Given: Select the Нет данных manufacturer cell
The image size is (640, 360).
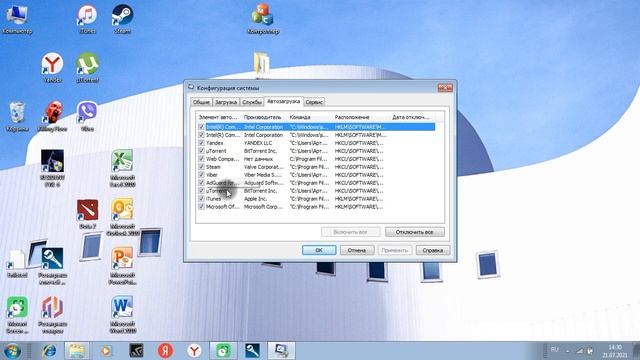Looking at the screenshot, I should [x=258, y=159].
